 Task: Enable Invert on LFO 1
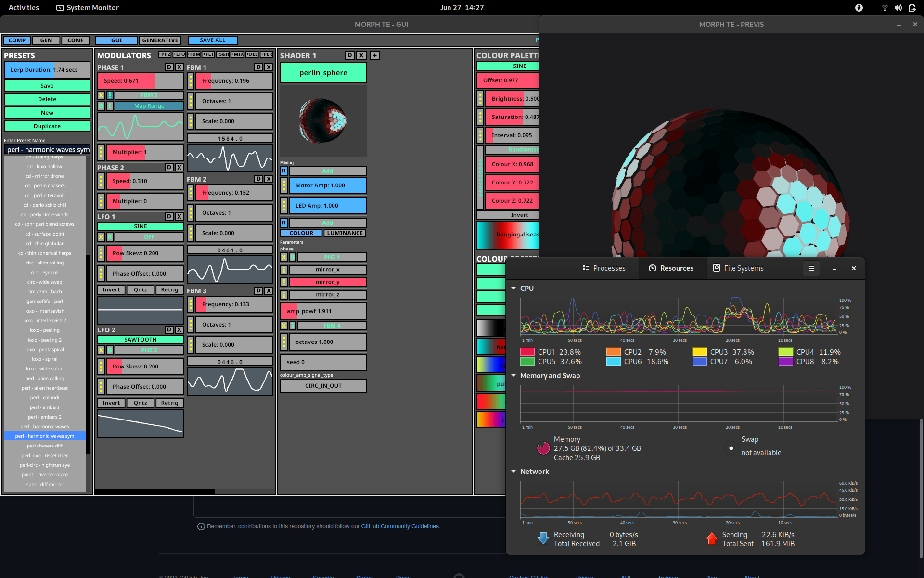111,289
